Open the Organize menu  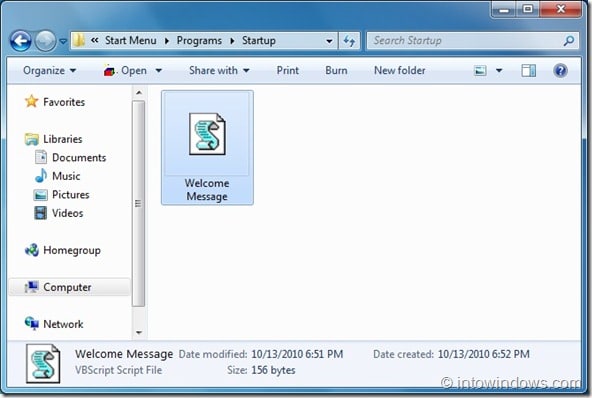click(49, 71)
